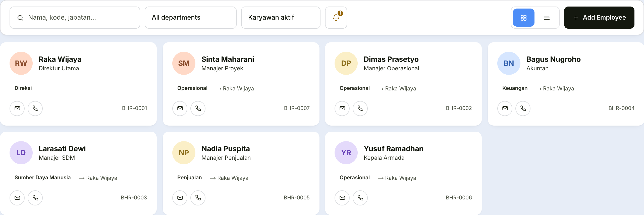The image size is (644, 215).
Task: Call Yusuf Ramadhan via phone icon
Action: point(360,198)
